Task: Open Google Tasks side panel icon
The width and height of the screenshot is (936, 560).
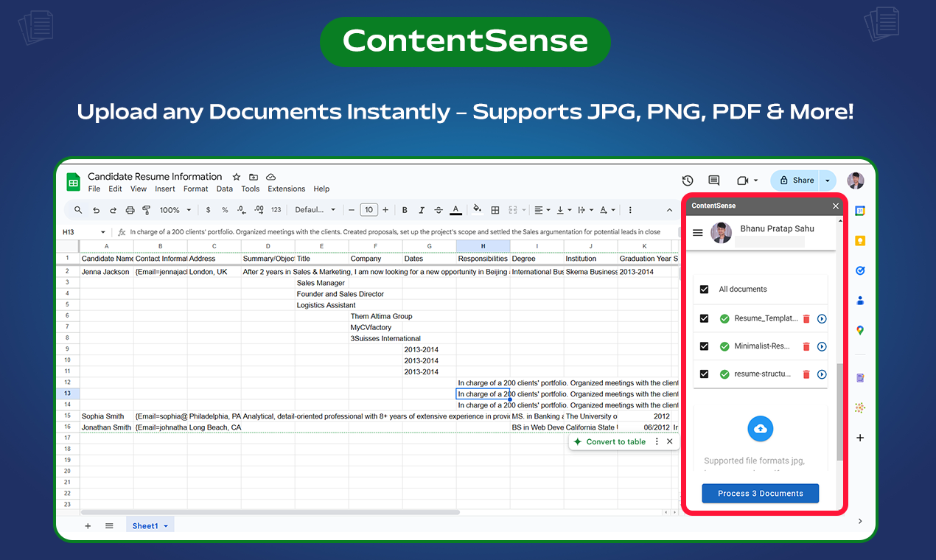Action: tap(860, 270)
